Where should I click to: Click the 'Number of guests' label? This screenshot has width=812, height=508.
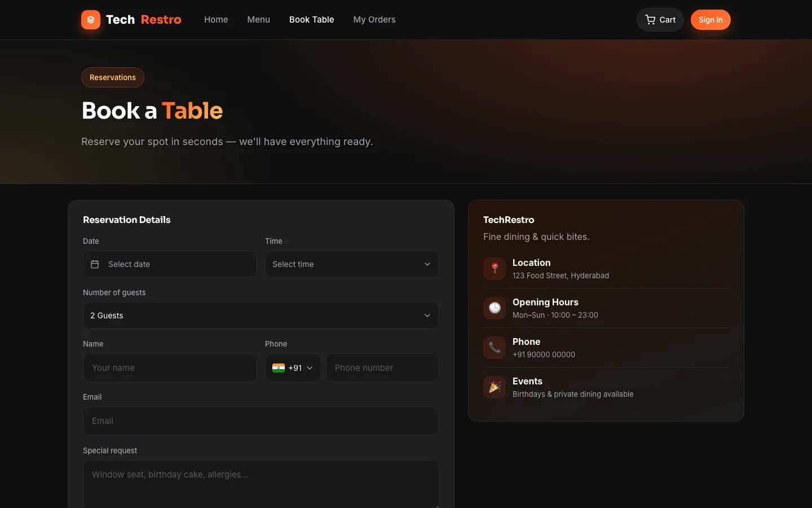tap(114, 292)
